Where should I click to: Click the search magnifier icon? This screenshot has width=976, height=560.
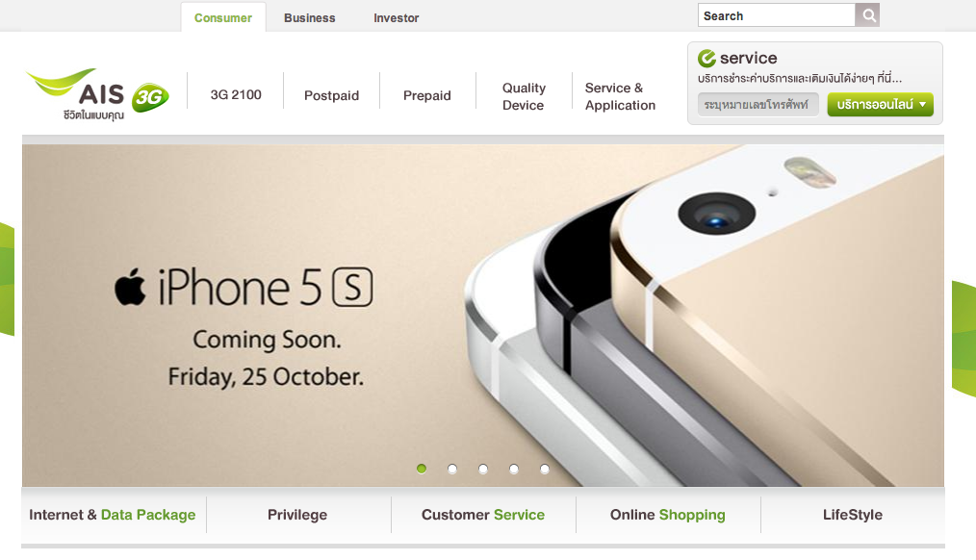tap(867, 15)
